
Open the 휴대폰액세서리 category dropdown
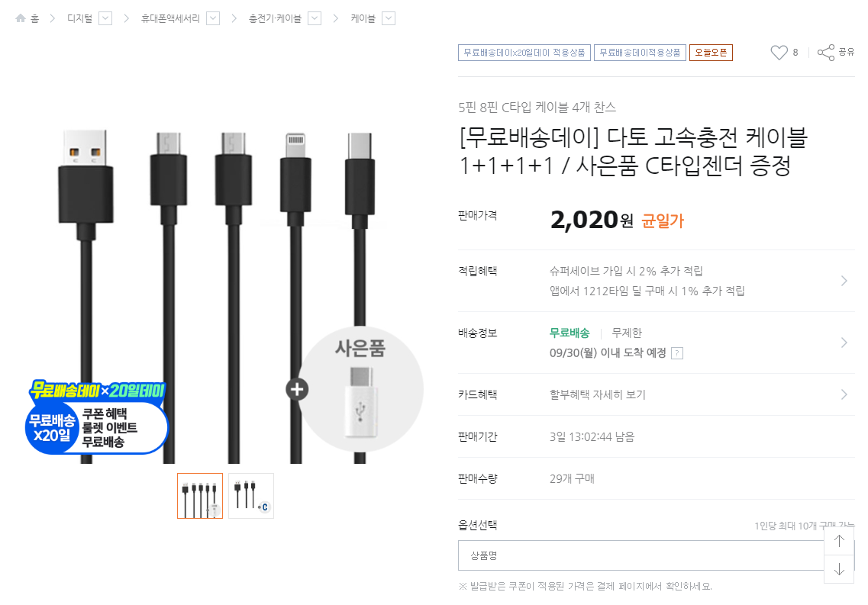213,18
